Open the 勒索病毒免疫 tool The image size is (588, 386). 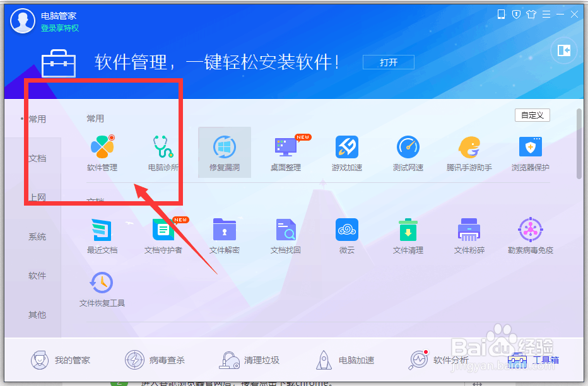[530, 236]
